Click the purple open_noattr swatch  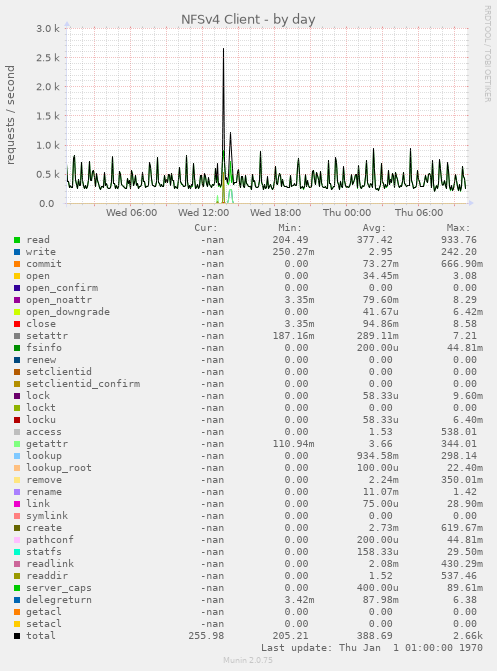click(17, 300)
